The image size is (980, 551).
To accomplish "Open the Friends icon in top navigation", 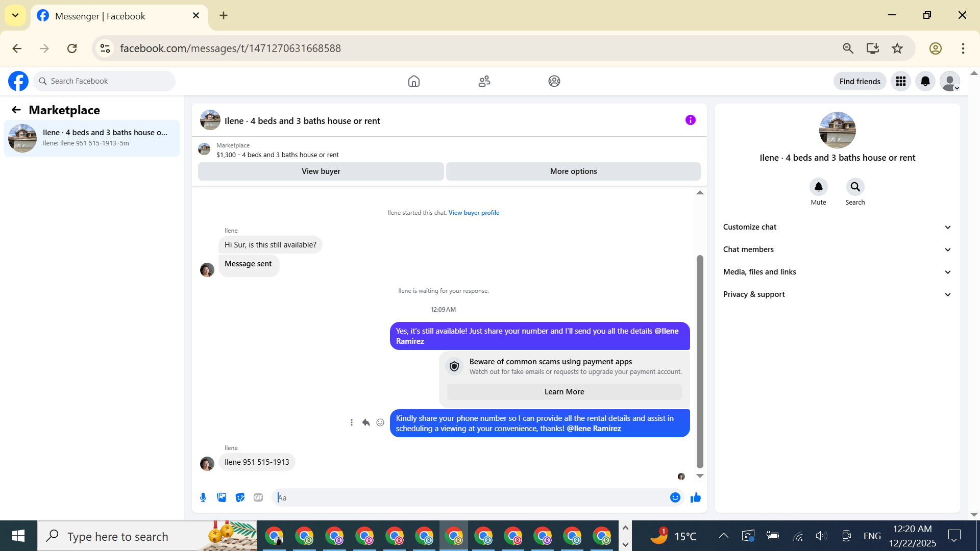I will (484, 81).
